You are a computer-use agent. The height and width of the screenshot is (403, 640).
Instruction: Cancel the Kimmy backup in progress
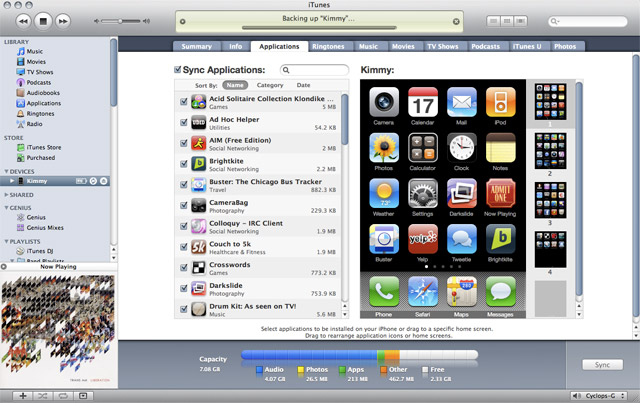click(456, 22)
